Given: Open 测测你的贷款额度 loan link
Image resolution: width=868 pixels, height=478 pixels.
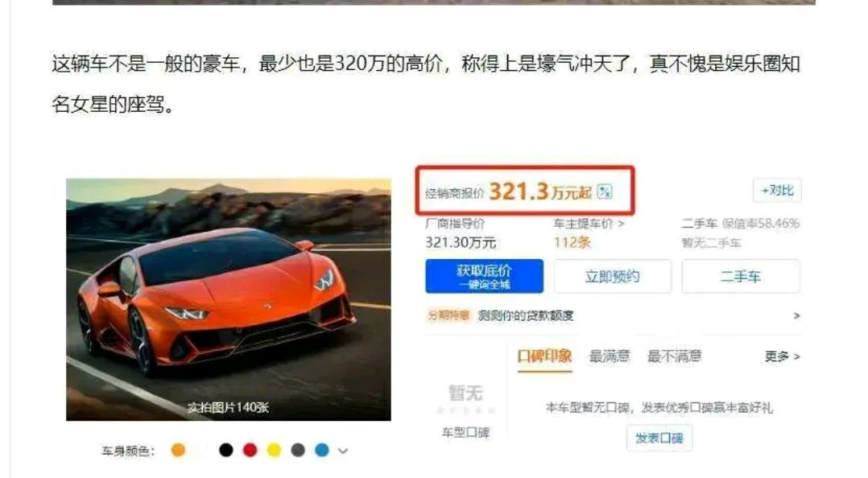Looking at the screenshot, I should (x=525, y=315).
